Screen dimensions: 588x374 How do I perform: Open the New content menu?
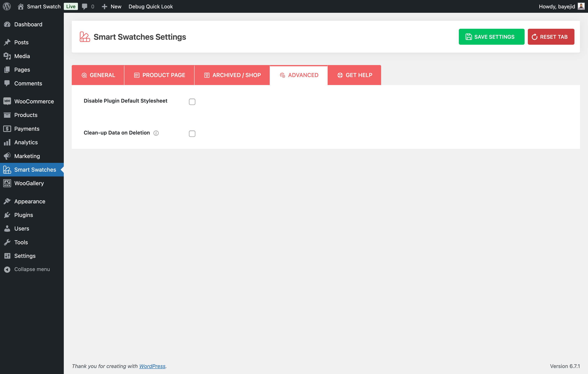pyautogui.click(x=111, y=7)
